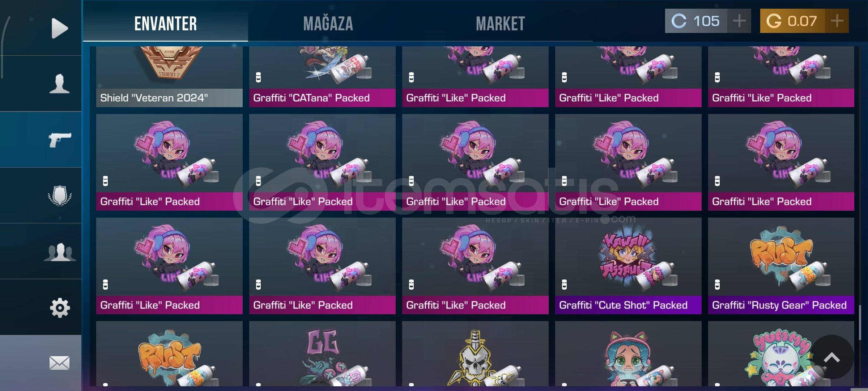Select Graffiti "Rusty Gear" Packed item
The image size is (868, 391).
click(781, 266)
